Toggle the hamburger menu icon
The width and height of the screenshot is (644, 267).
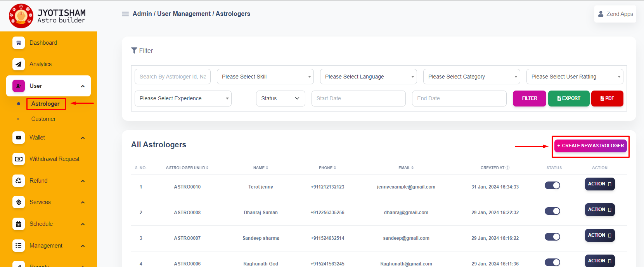coord(125,14)
